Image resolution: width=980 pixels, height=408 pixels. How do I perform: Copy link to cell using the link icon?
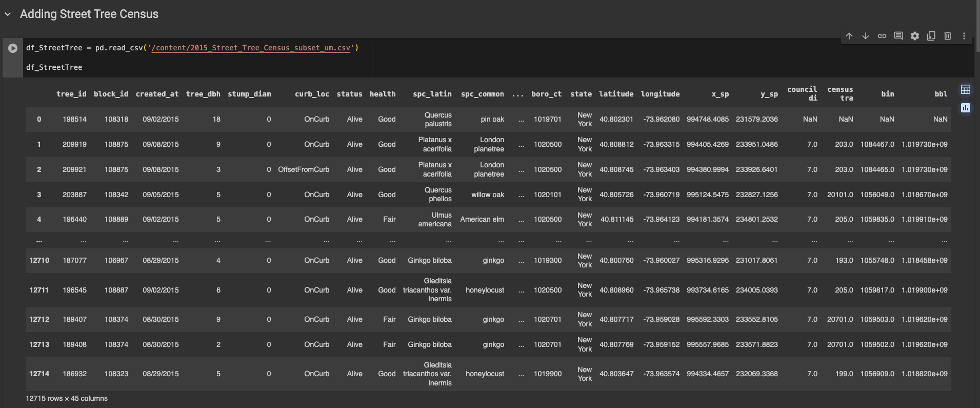tap(882, 36)
